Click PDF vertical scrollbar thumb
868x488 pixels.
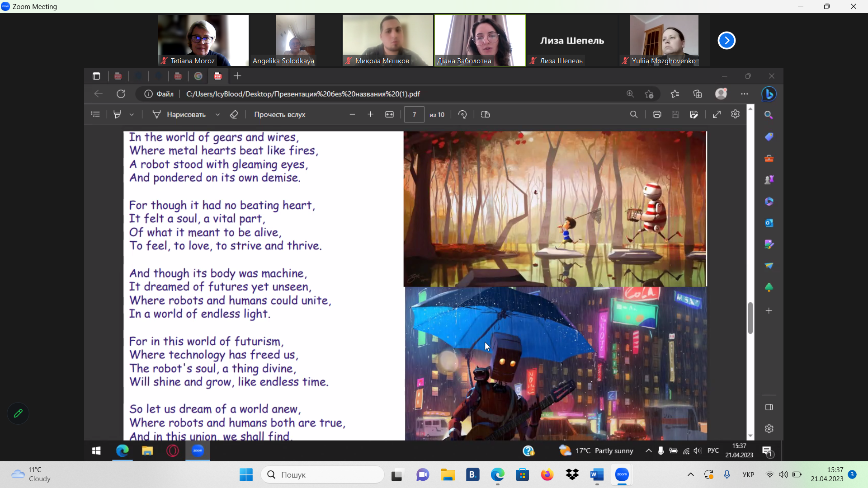[750, 318]
